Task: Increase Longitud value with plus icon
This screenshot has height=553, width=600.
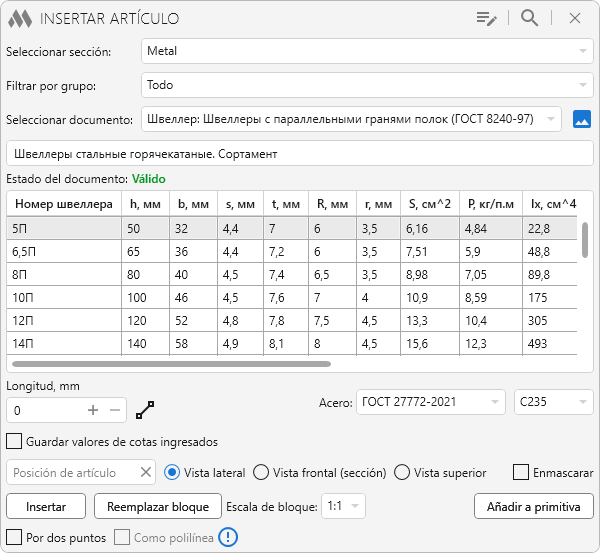Action: coord(93,410)
